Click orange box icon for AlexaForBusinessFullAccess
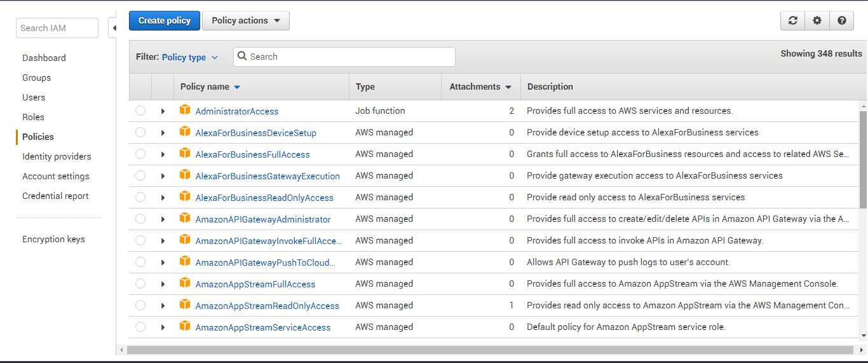This screenshot has width=868, height=363. pos(185,153)
